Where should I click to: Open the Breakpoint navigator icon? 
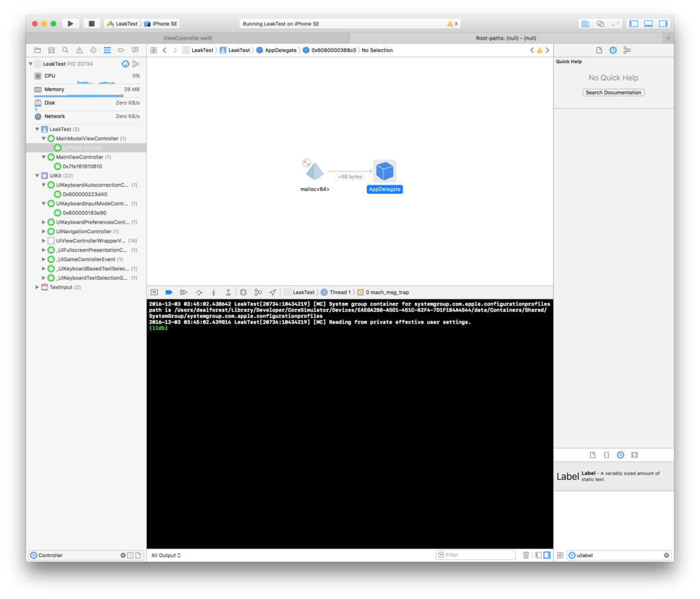tap(121, 51)
